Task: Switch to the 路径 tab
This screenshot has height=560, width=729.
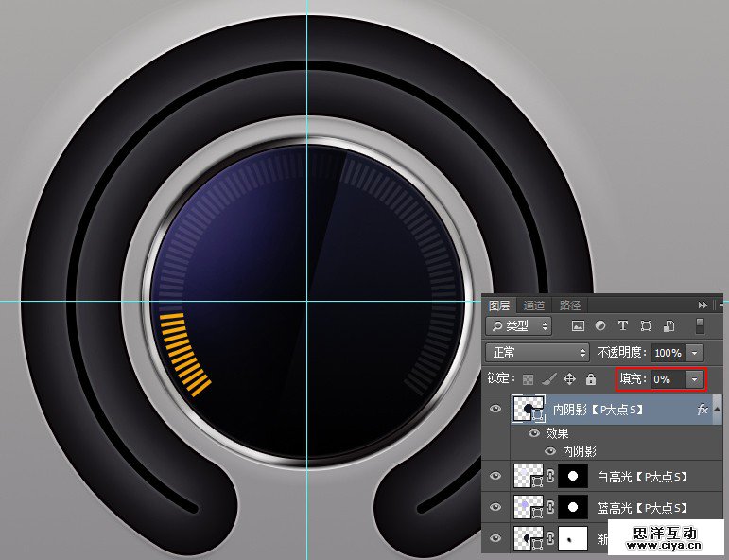Action: click(570, 306)
